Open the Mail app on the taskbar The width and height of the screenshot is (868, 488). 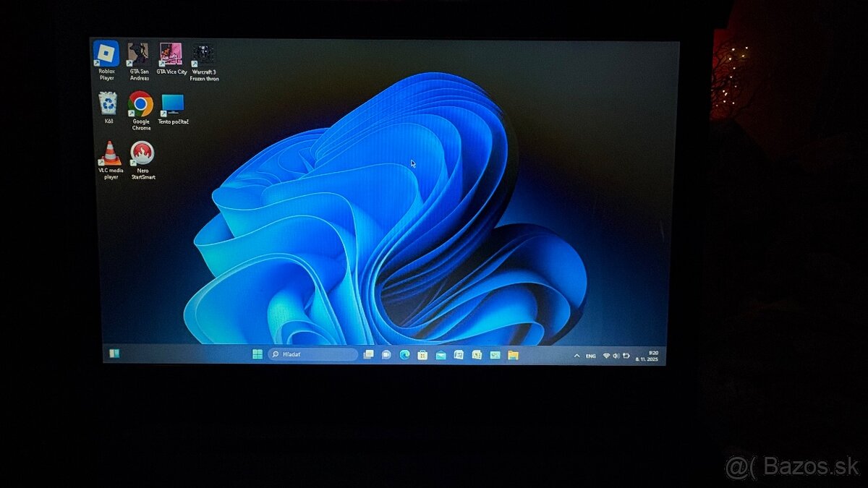coord(441,355)
